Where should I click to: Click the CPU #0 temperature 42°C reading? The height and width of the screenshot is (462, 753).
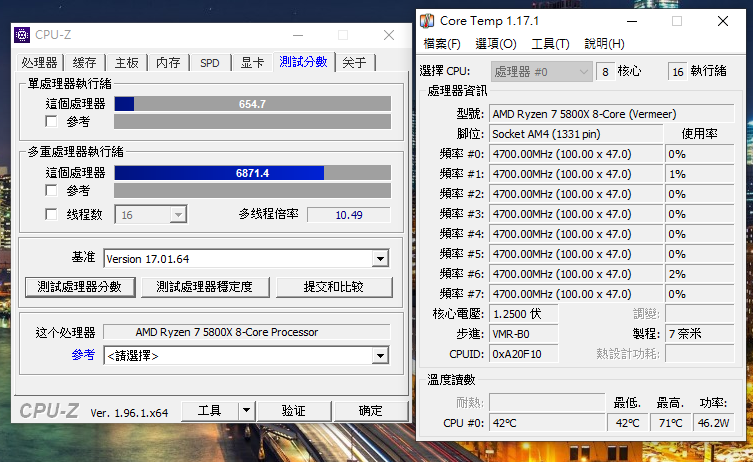point(547,423)
